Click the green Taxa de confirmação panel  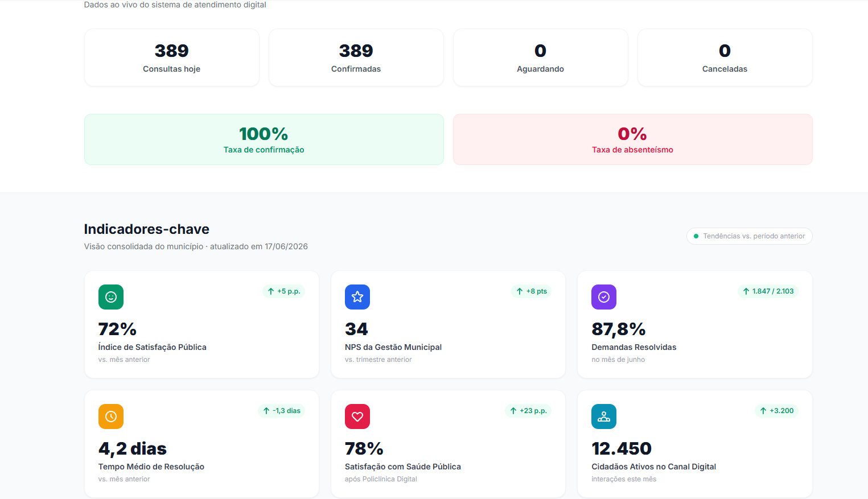point(264,139)
